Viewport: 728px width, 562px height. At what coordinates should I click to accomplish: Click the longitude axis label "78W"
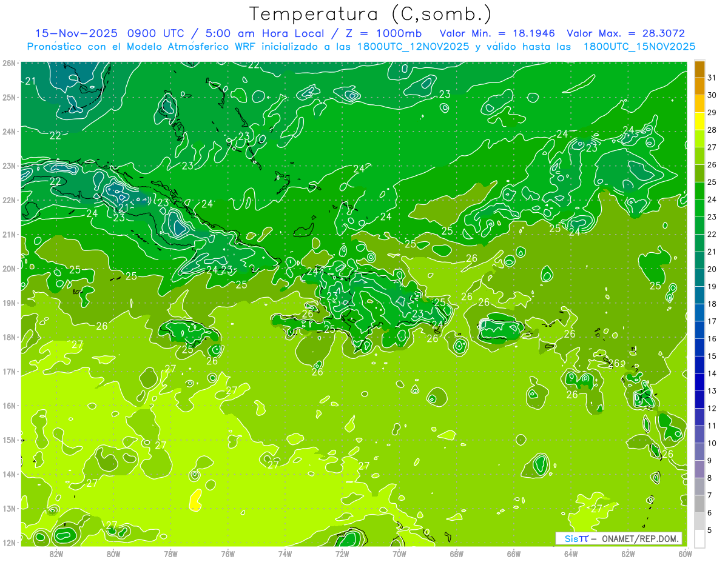[x=170, y=554]
